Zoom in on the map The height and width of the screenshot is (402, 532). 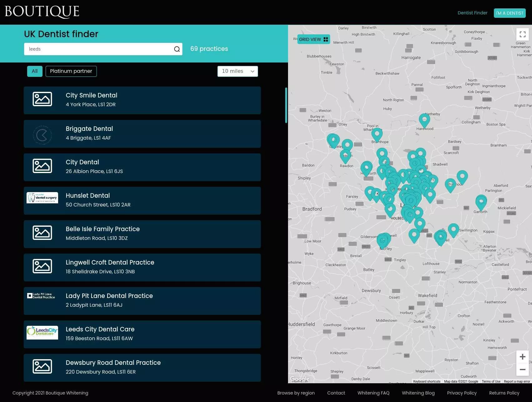coord(522,357)
